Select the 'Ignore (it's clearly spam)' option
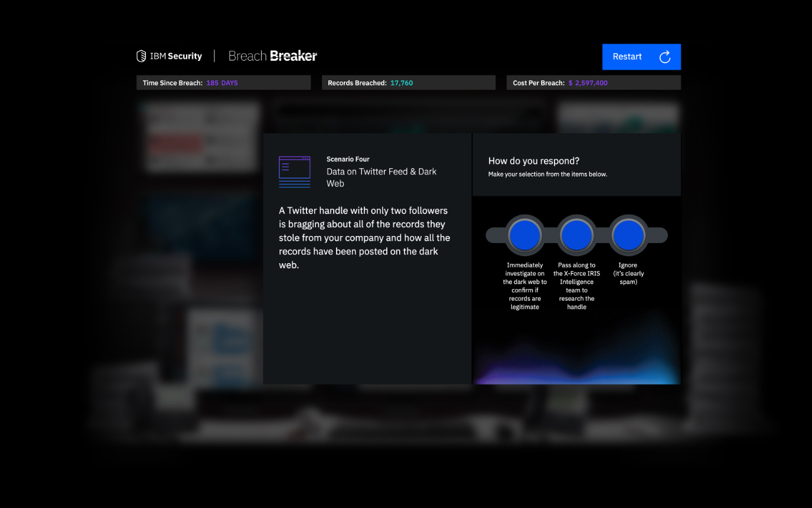Screen dimensions: 812x508 [x=628, y=235]
